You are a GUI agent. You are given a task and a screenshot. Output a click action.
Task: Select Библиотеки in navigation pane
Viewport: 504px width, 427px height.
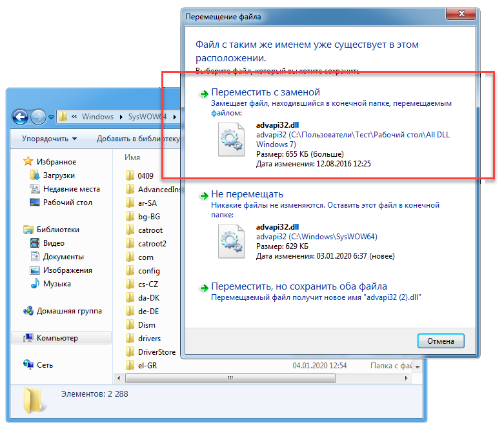58,230
